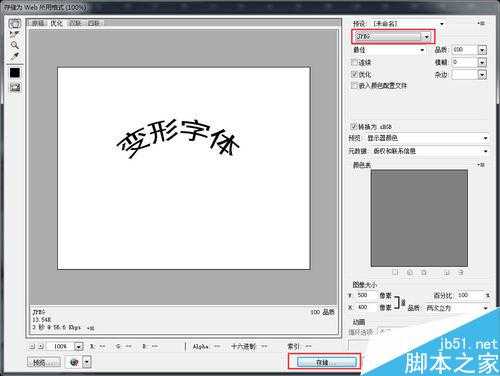Click the 存储 Save button
This screenshot has height=376, width=500.
(326, 362)
